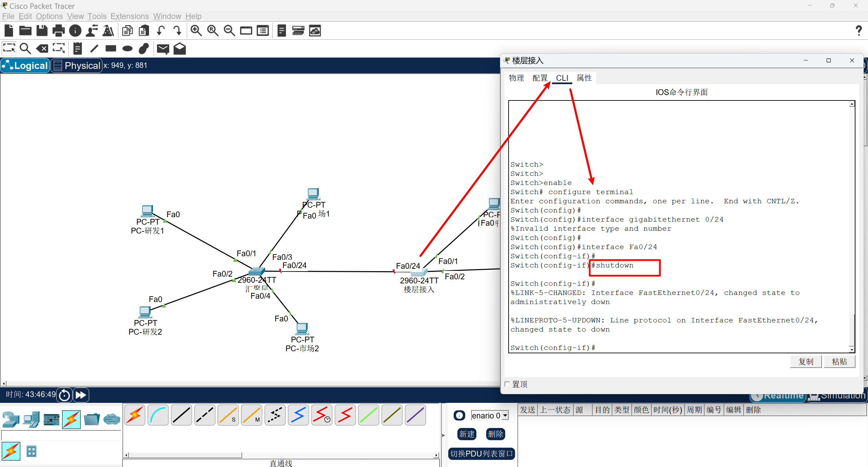Screen dimensions: 868x467
Task: Open the Options menu
Action: pos(49,16)
